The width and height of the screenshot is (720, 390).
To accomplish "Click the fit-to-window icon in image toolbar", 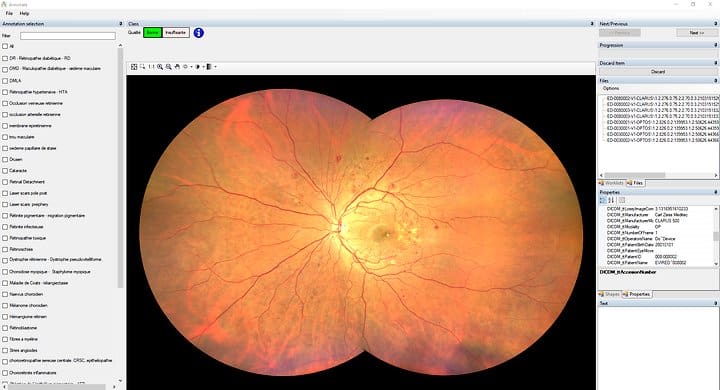I will tap(134, 67).
